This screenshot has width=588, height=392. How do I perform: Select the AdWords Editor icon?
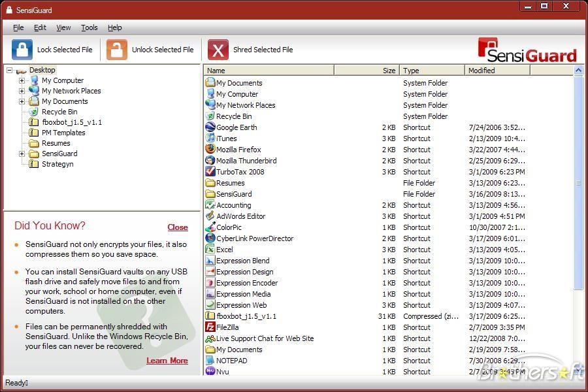pyautogui.click(x=210, y=216)
